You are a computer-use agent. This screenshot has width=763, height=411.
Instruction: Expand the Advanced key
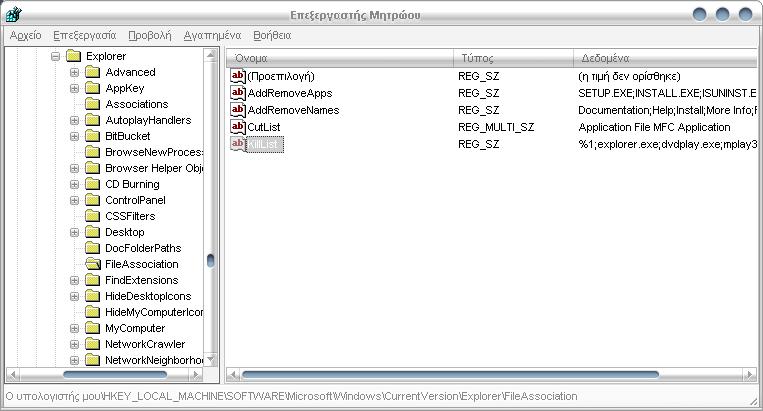tap(74, 72)
